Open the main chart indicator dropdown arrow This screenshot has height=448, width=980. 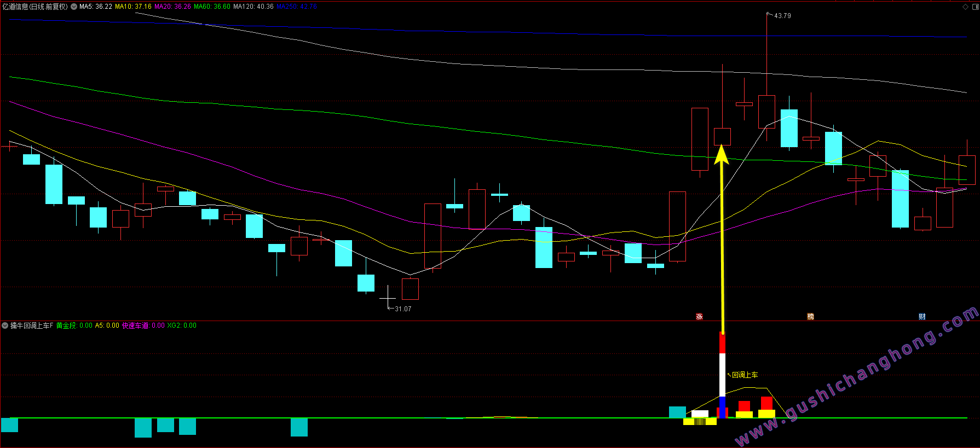click(74, 7)
